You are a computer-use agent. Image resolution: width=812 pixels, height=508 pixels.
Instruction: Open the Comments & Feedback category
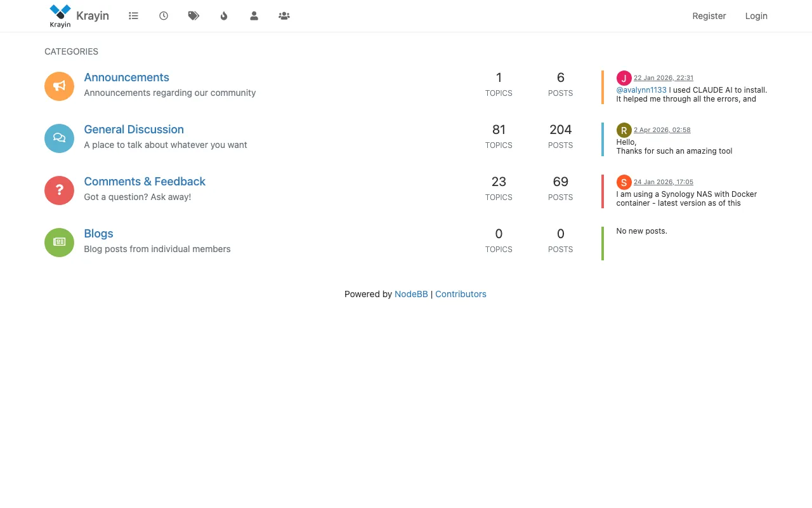pyautogui.click(x=145, y=182)
